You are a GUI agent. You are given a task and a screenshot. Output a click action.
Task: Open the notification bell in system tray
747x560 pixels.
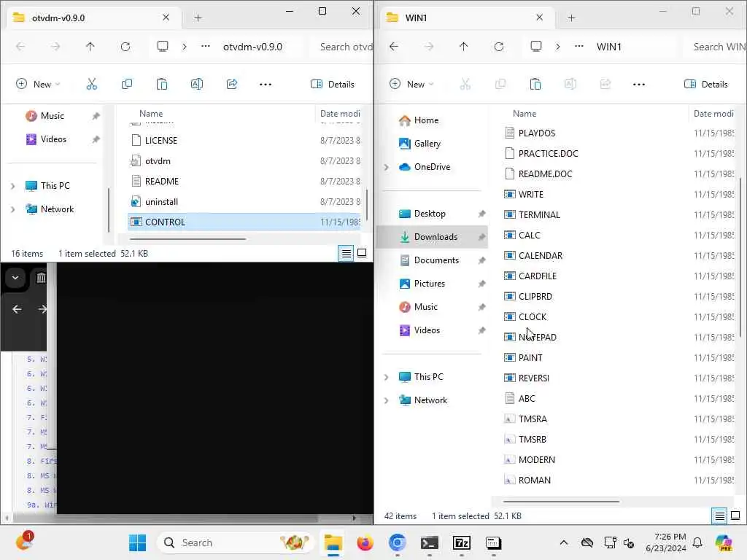point(697,542)
